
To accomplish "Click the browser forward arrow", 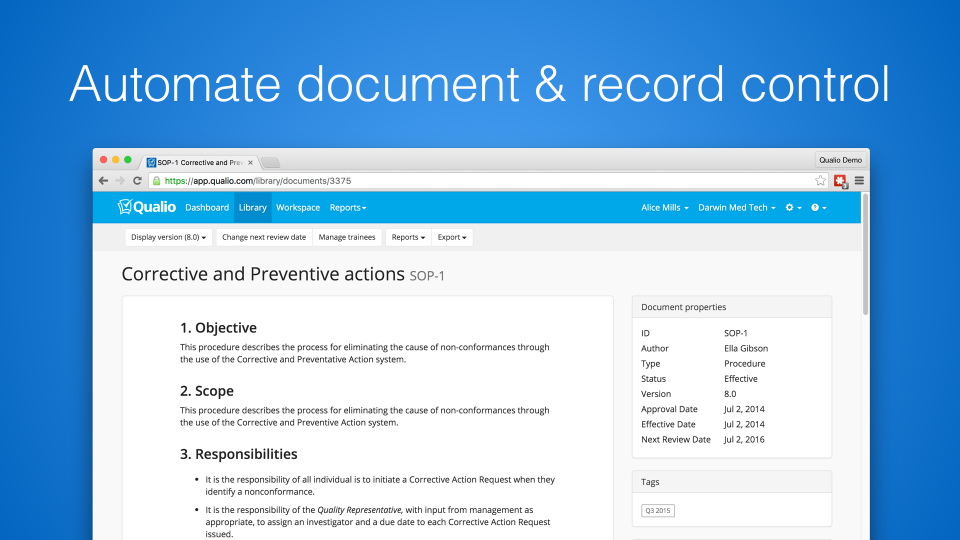I will (x=120, y=181).
